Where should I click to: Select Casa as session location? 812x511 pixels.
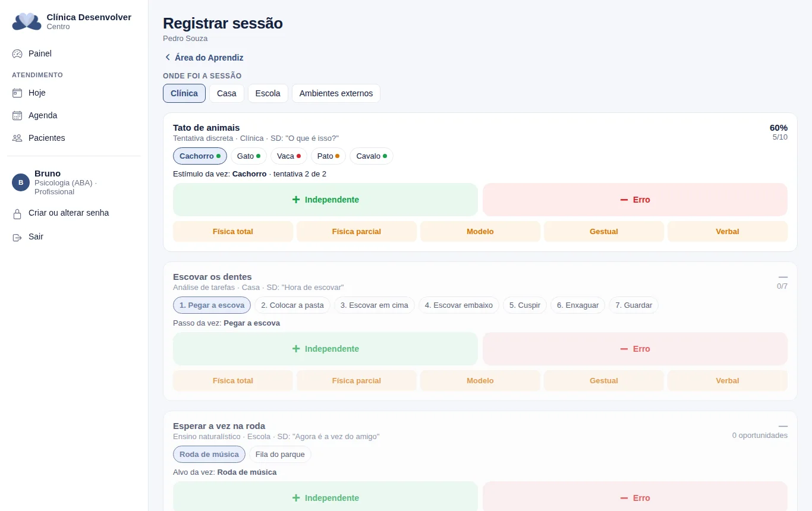[x=226, y=93]
